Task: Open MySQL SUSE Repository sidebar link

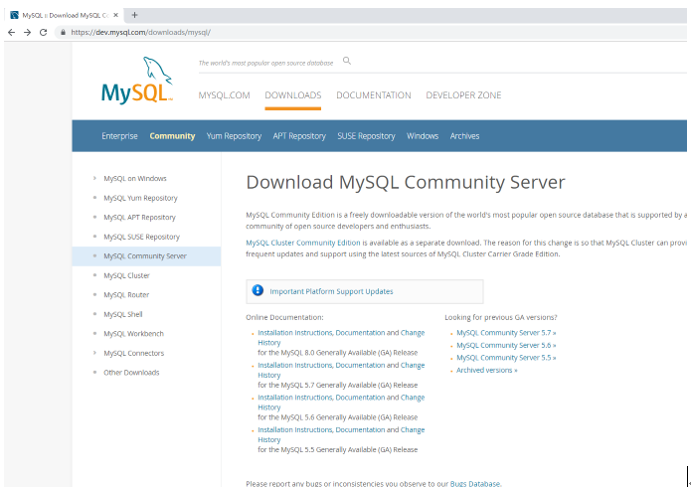Action: [x=141, y=237]
